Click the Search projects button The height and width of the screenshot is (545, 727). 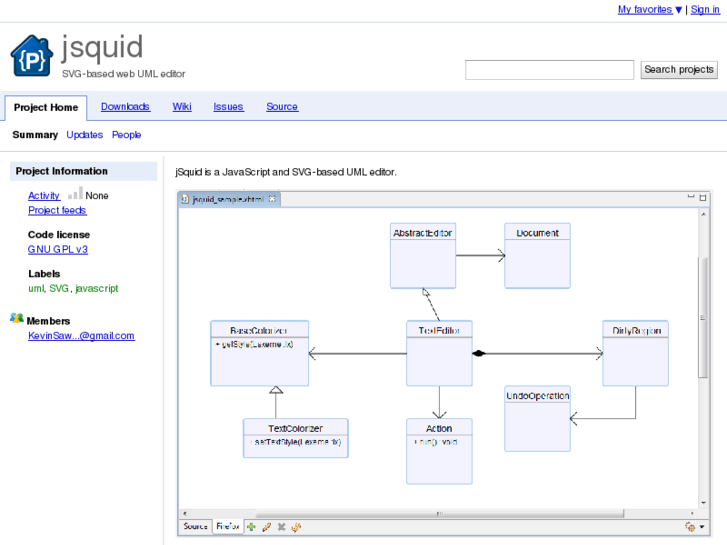[x=679, y=70]
